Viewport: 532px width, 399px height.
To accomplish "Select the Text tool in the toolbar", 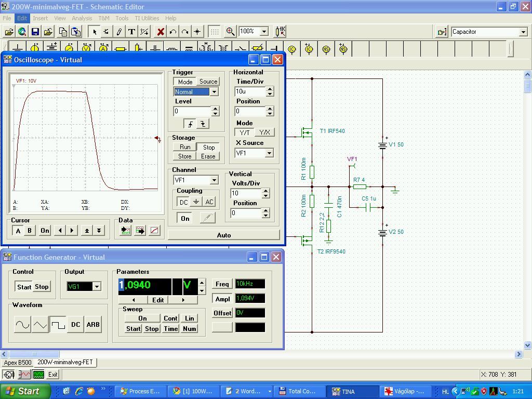I will pyautogui.click(x=131, y=32).
